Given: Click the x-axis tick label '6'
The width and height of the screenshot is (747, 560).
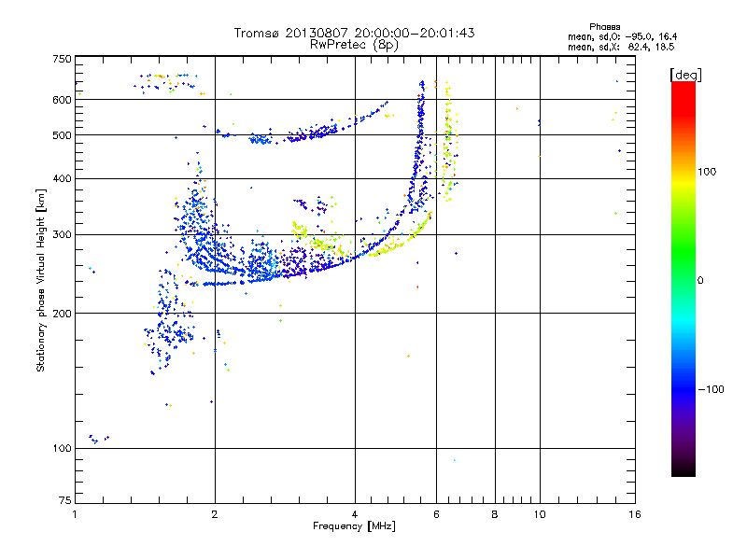Looking at the screenshot, I should point(436,514).
